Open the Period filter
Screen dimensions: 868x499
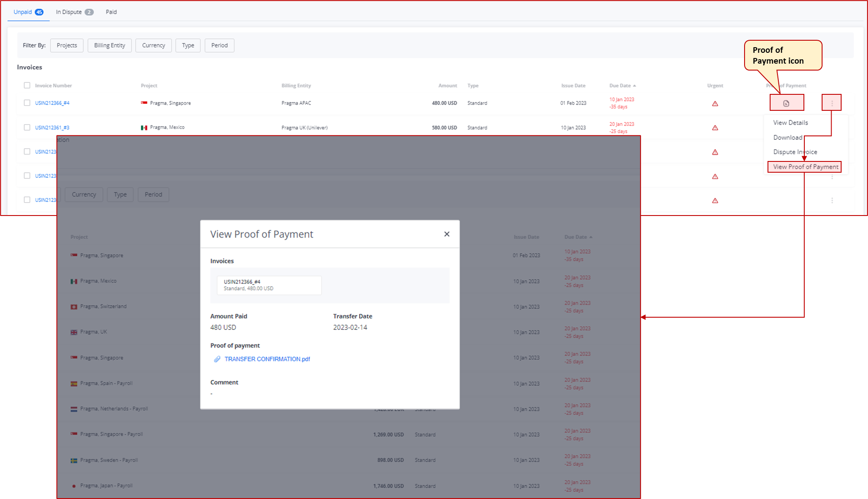pos(219,45)
